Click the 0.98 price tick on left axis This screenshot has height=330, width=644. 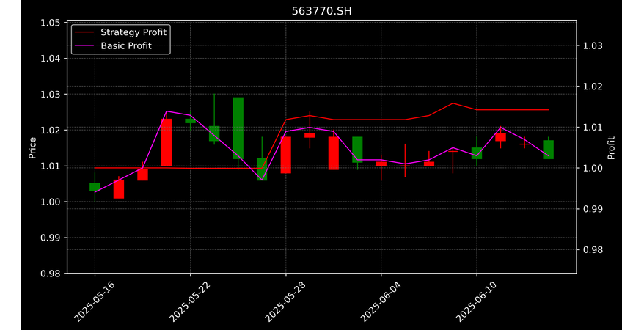tap(51, 274)
